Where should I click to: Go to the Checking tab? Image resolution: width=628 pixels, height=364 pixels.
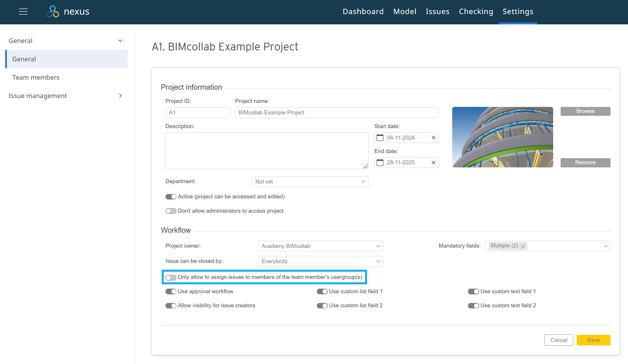(476, 11)
